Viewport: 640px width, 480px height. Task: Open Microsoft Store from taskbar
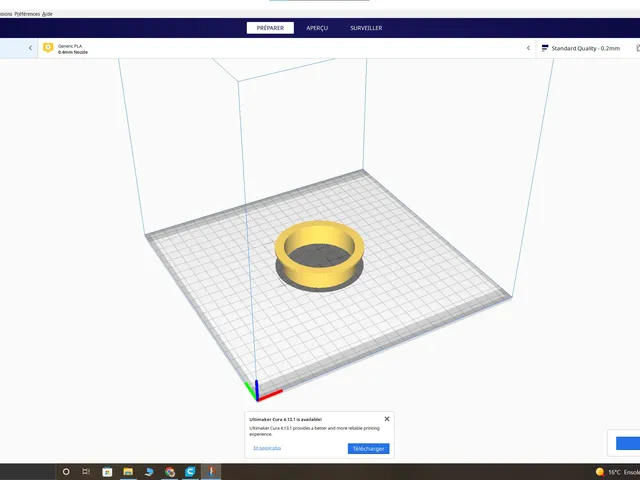[x=107, y=472]
